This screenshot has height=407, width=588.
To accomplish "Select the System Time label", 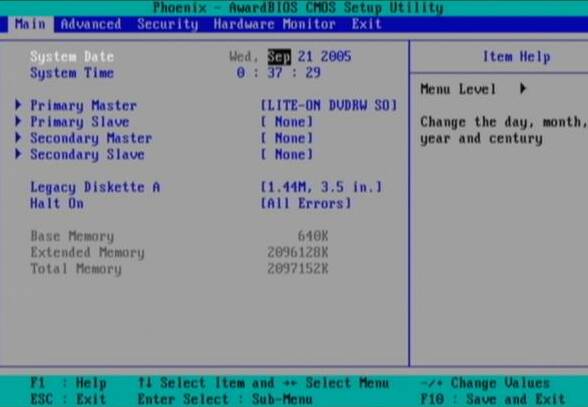I will pyautogui.click(x=72, y=73).
